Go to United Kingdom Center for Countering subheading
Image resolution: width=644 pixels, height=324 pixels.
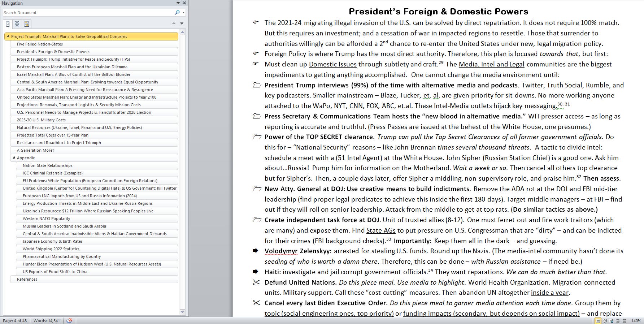[x=97, y=188]
